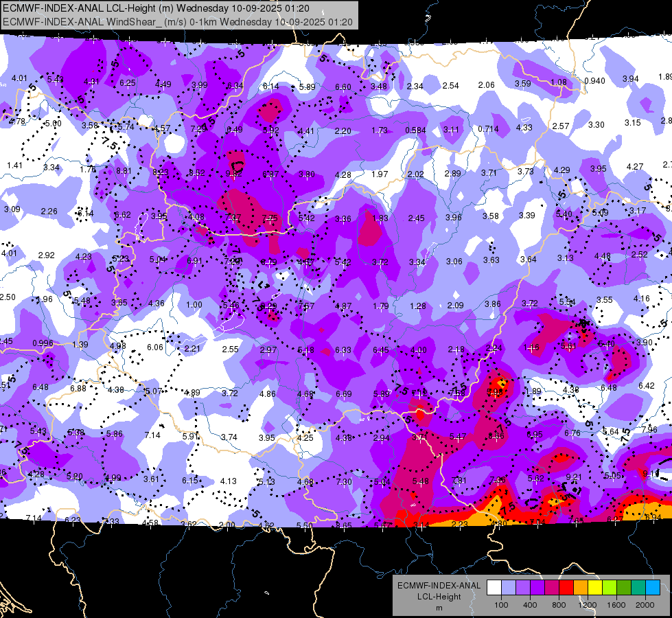Click the wind shear value 8.66
The image size is (672, 618).
pos(496,436)
